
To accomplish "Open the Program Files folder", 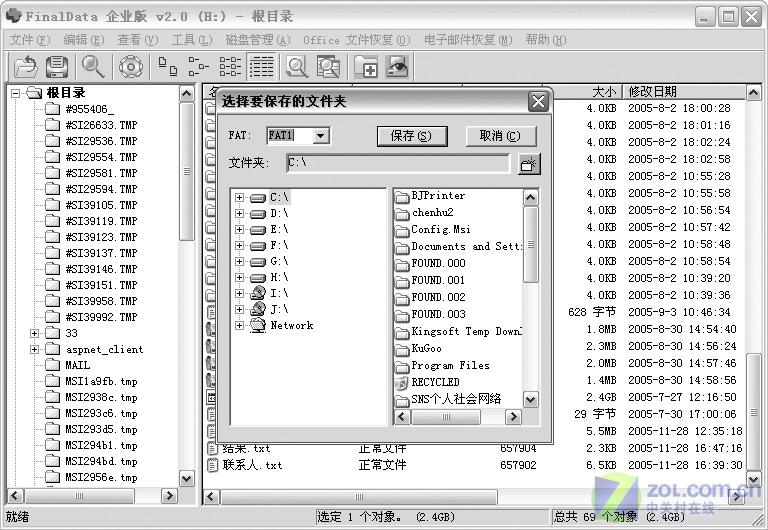I will pos(442,365).
